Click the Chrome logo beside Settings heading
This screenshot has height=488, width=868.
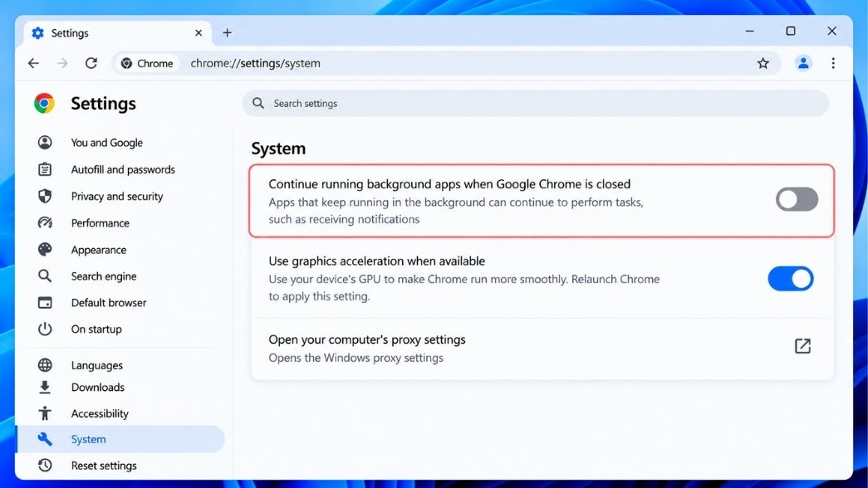(x=44, y=104)
